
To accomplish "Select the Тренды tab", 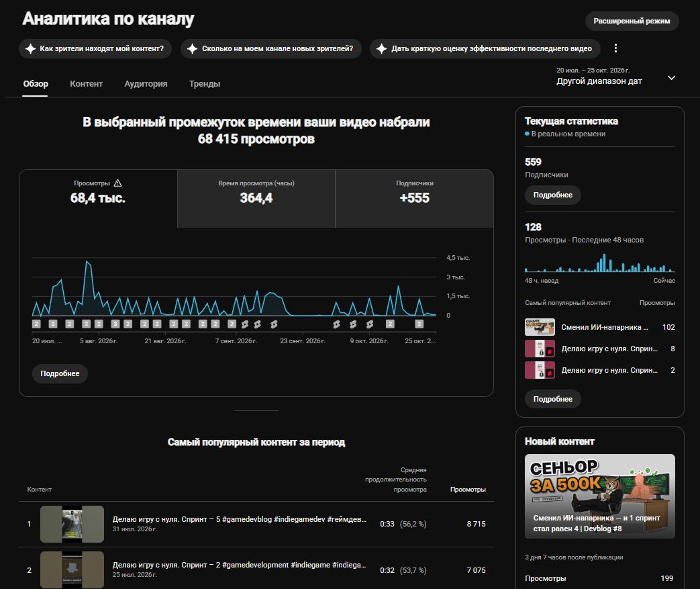I will point(205,83).
